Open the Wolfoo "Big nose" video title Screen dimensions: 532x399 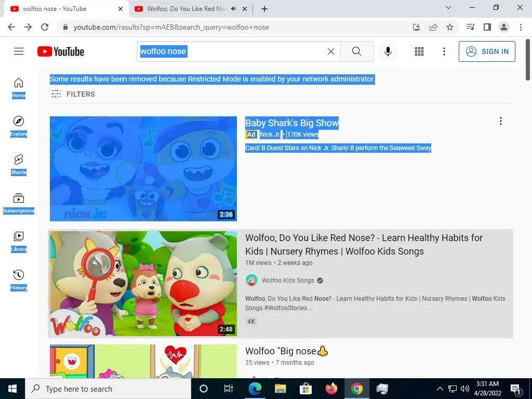click(x=287, y=351)
